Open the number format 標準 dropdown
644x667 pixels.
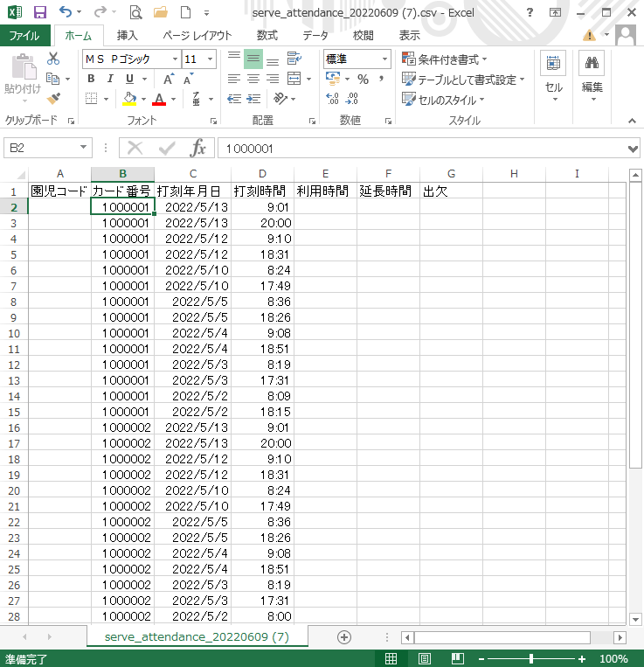[x=384, y=59]
